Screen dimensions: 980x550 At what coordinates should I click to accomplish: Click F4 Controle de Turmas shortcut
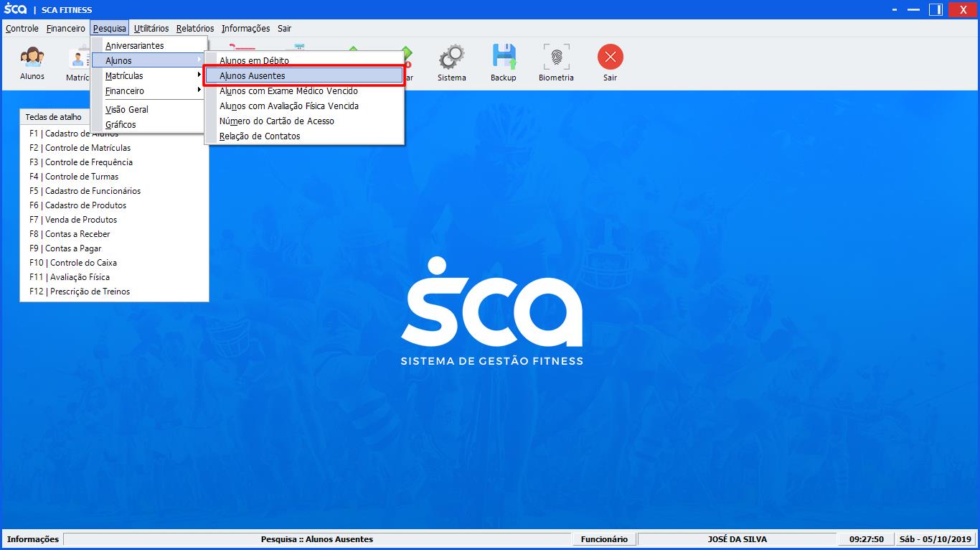[74, 177]
